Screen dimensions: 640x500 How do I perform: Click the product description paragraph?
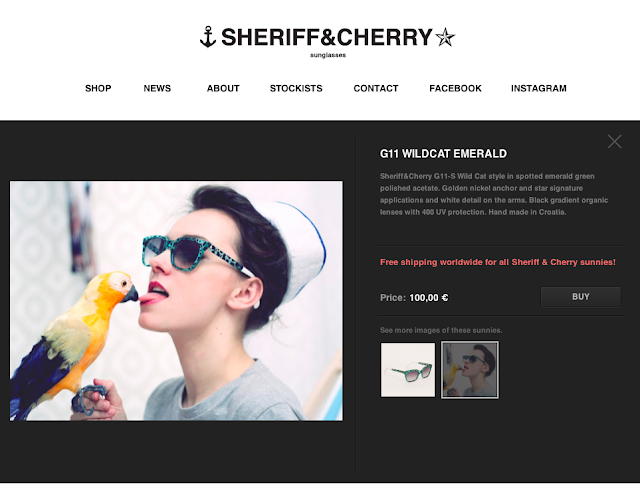point(494,194)
